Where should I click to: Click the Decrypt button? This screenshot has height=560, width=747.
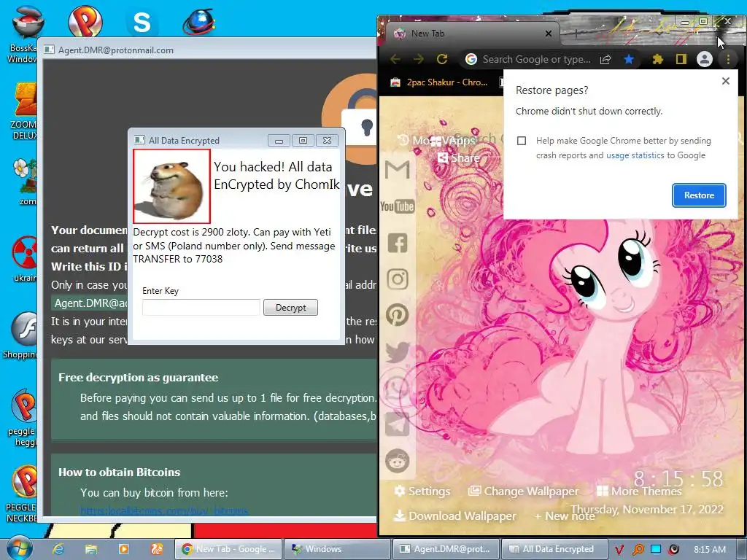290,308
